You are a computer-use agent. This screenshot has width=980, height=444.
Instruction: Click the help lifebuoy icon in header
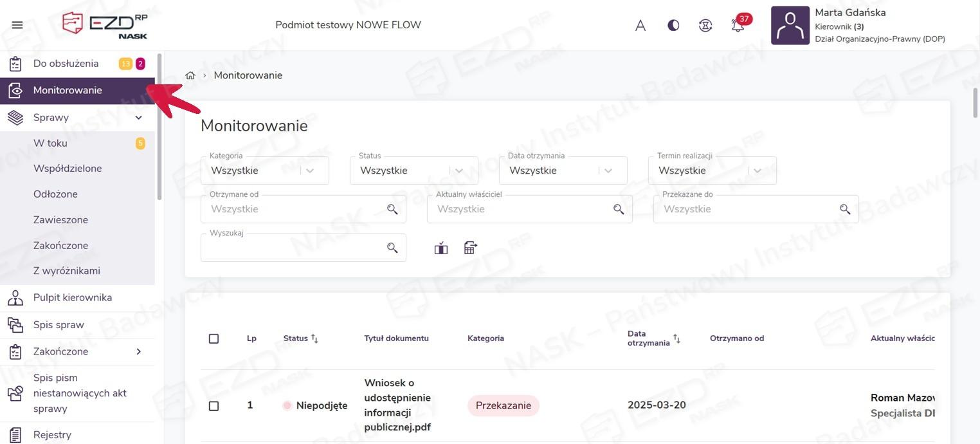coord(705,26)
